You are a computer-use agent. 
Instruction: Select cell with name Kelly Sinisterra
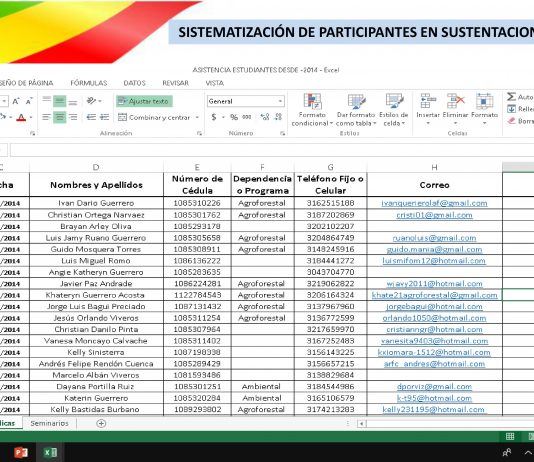[96, 352]
